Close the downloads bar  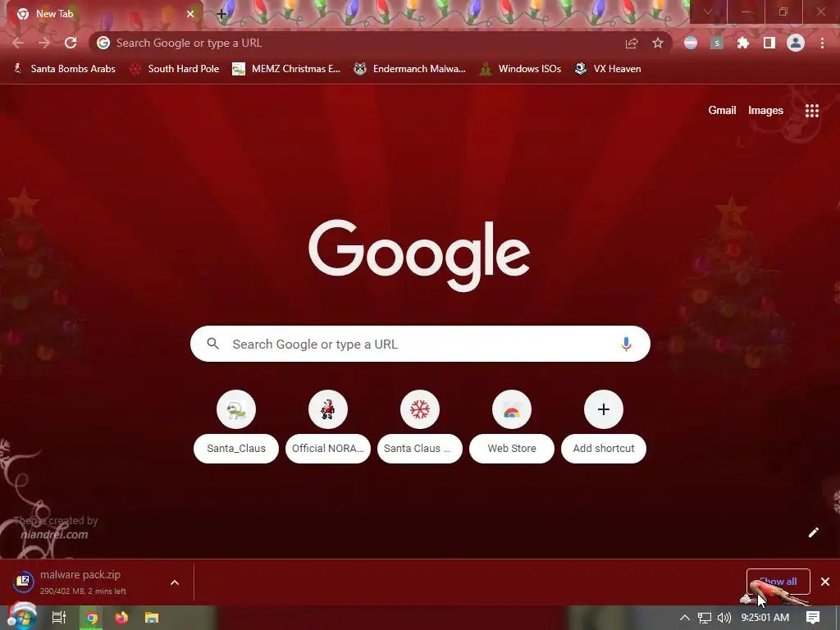pos(825,582)
